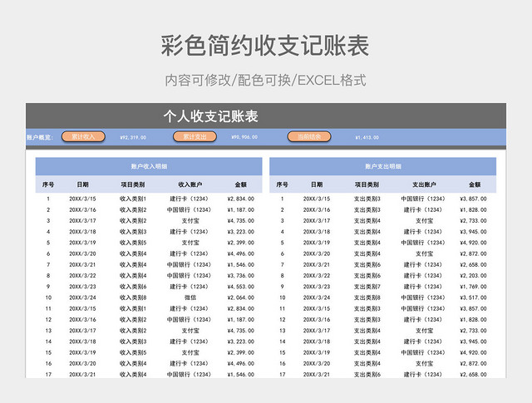Select 20XX/3/24 date in expense table
Screen dimensions: 532x403
[317, 297]
